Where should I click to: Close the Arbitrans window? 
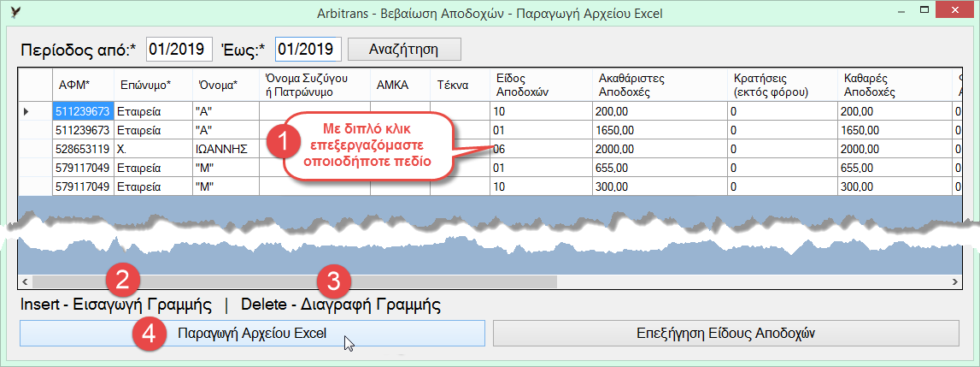[954, 10]
